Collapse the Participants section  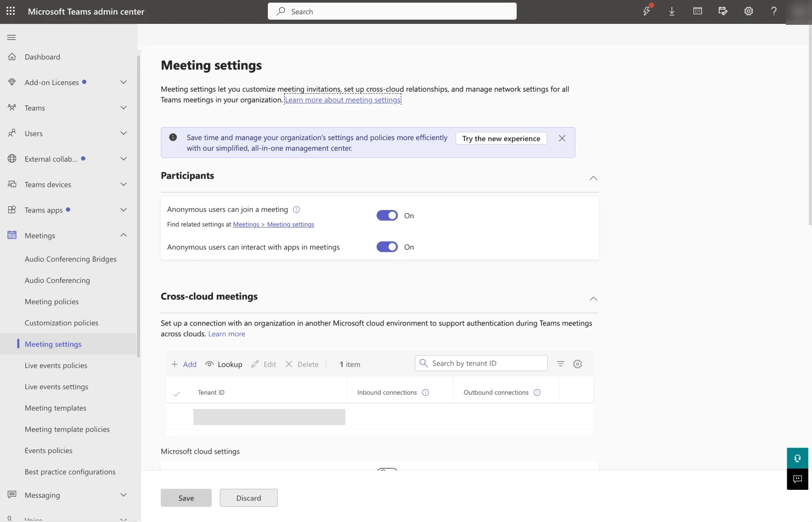[593, 178]
